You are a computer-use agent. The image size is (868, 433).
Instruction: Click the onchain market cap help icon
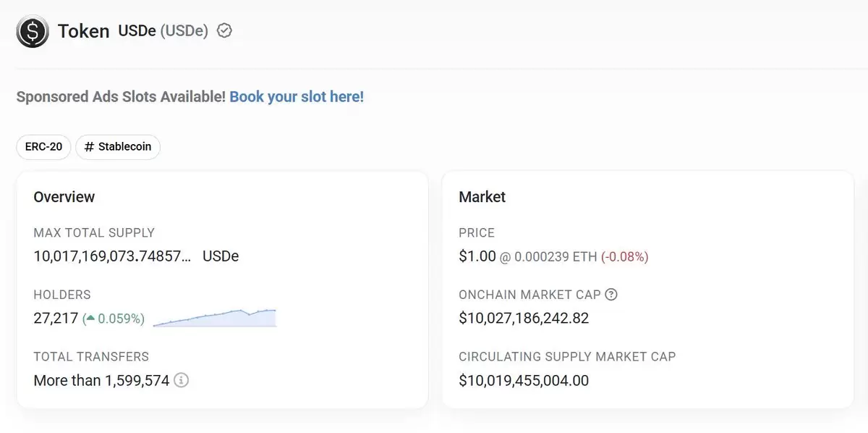point(611,295)
